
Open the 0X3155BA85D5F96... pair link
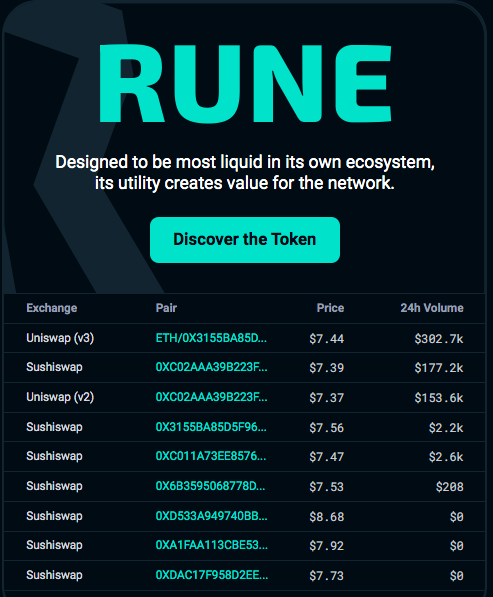pyautogui.click(x=211, y=427)
